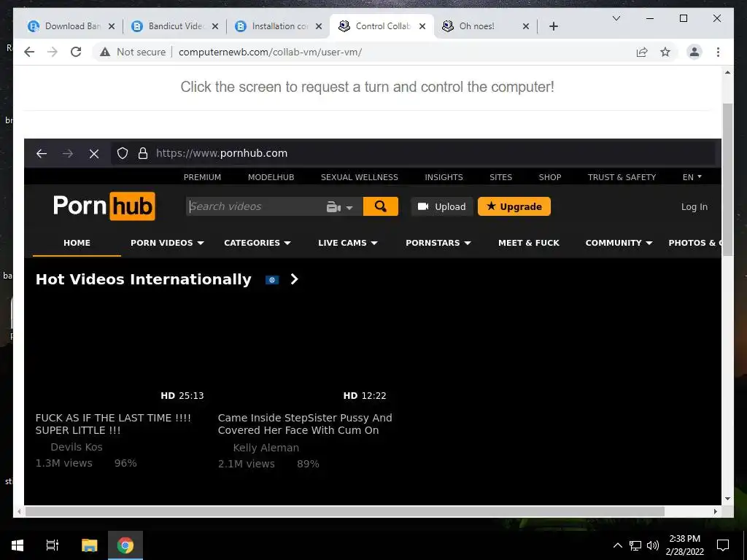Viewport: 747px width, 560px height.
Task: Open the camera search-type dropdown
Action: click(x=340, y=206)
